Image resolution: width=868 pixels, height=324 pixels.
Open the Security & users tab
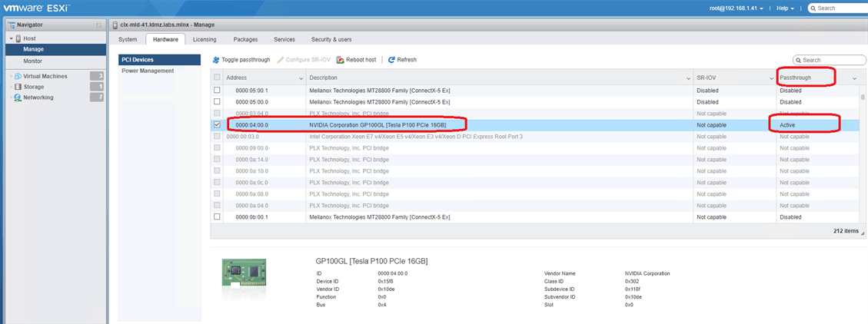coord(331,39)
